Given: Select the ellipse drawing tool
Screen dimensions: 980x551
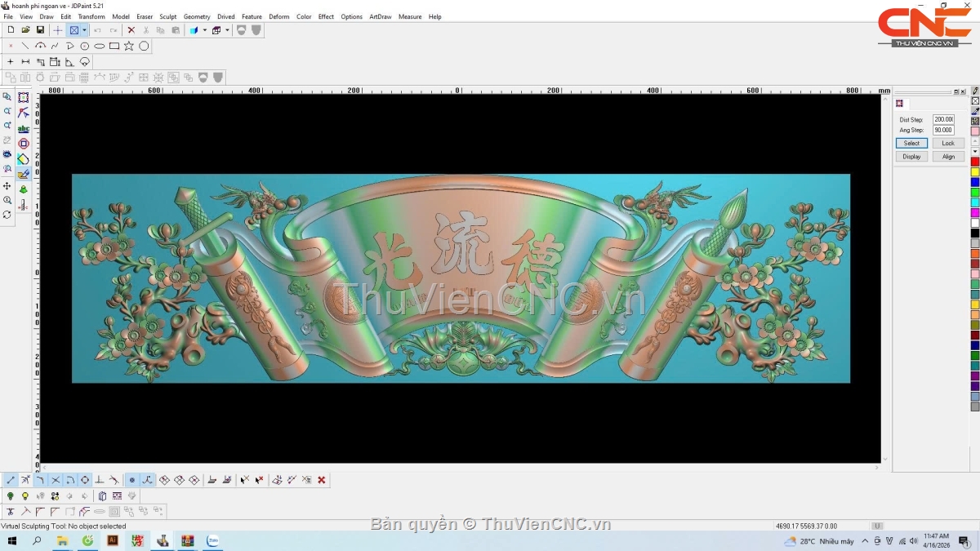Looking at the screenshot, I should [100, 47].
